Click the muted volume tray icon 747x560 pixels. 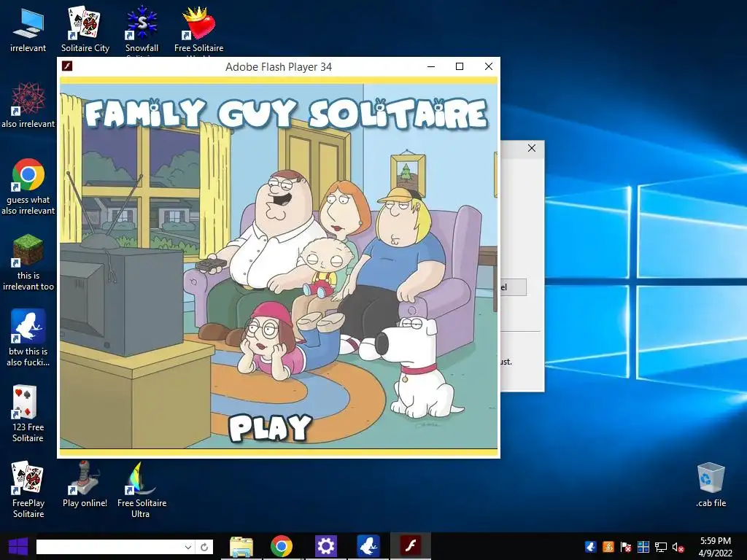pos(678,548)
